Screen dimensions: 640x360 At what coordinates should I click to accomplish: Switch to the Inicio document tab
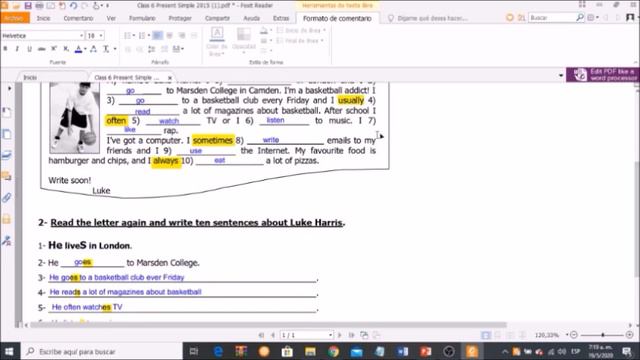pyautogui.click(x=30, y=77)
